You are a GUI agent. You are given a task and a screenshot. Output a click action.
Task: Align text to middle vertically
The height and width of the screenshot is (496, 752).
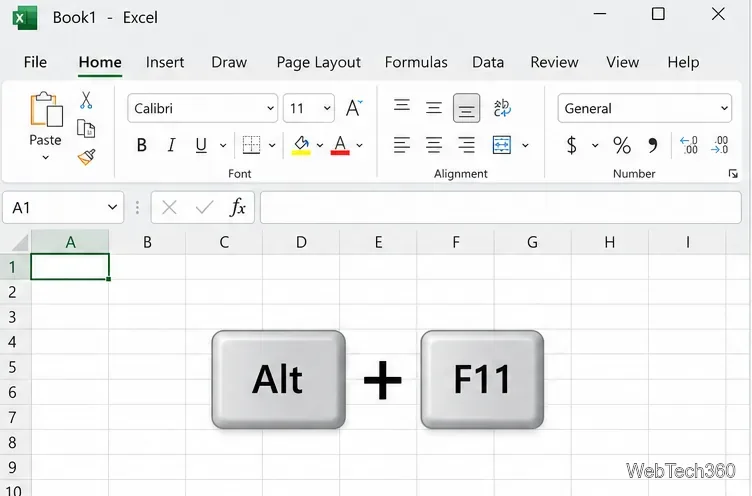[x=434, y=108]
